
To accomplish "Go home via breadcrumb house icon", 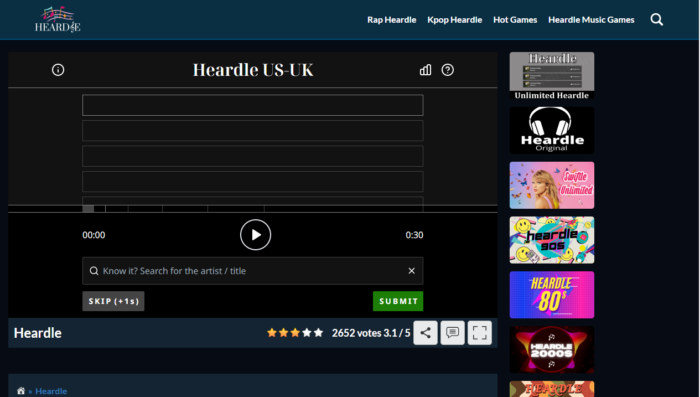I will pyautogui.click(x=21, y=391).
